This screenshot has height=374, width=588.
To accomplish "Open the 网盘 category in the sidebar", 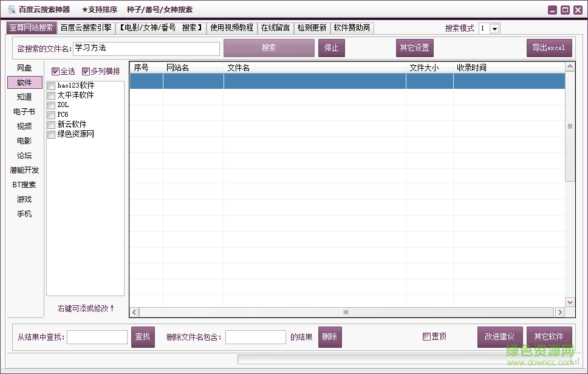I will pos(24,68).
